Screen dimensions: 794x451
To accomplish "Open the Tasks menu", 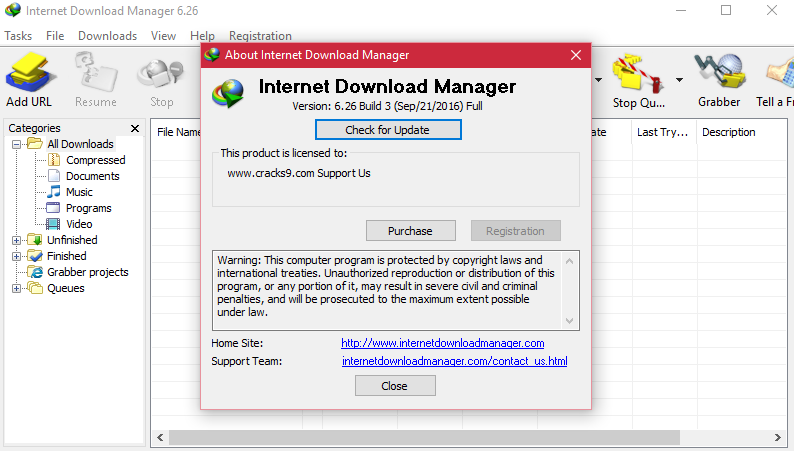I will coord(18,36).
